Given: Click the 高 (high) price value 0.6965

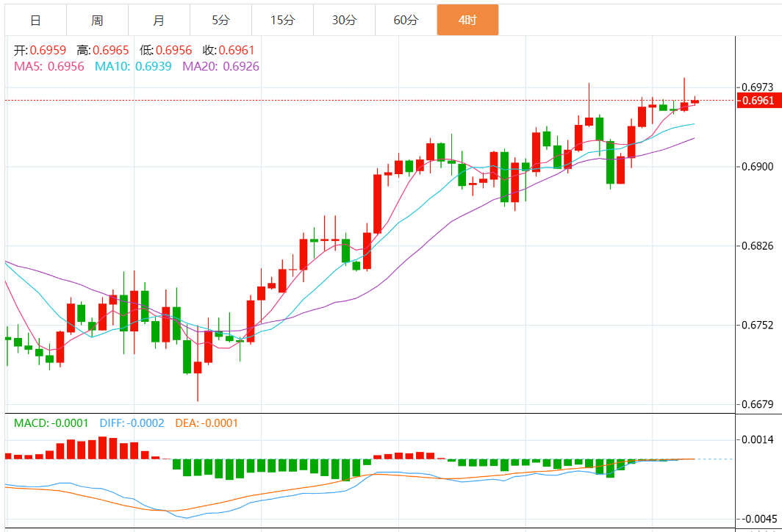Looking at the screenshot, I should (110, 51).
